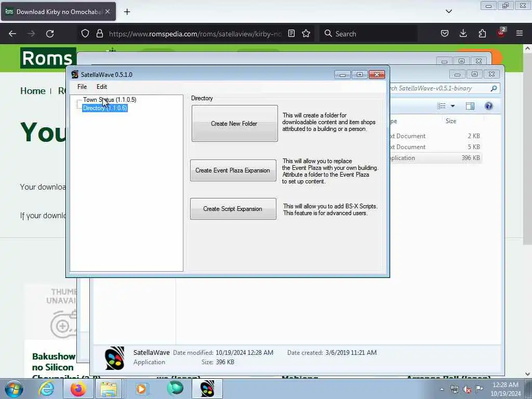Click the green globe taskbar icon
Image resolution: width=532 pixels, height=399 pixels.
(175, 389)
